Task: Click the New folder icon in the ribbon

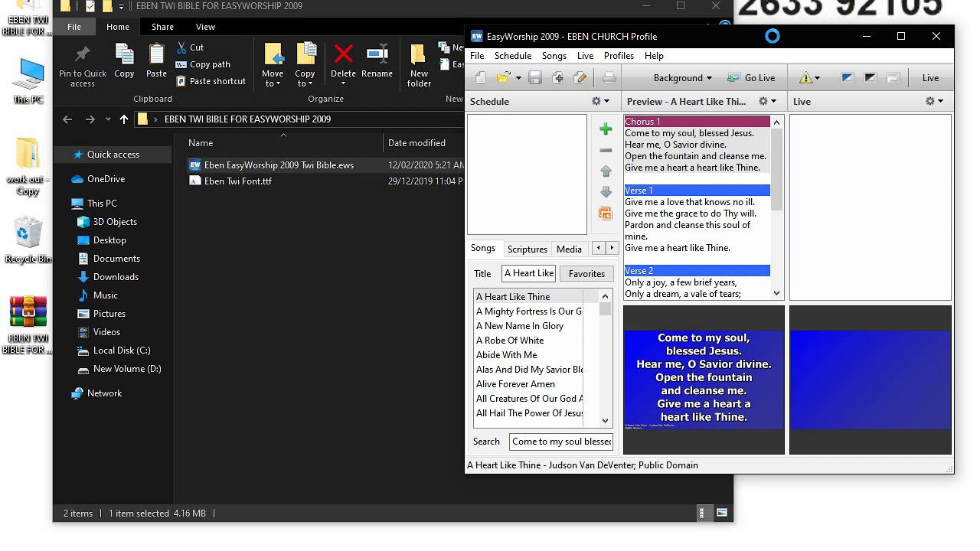Action: [x=419, y=65]
